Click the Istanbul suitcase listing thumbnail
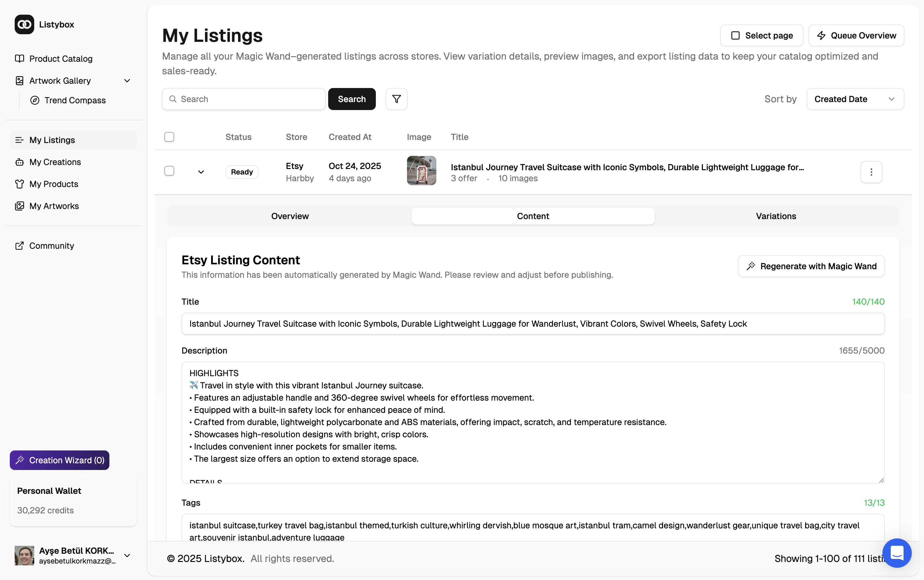The width and height of the screenshot is (924, 580). pos(421,171)
